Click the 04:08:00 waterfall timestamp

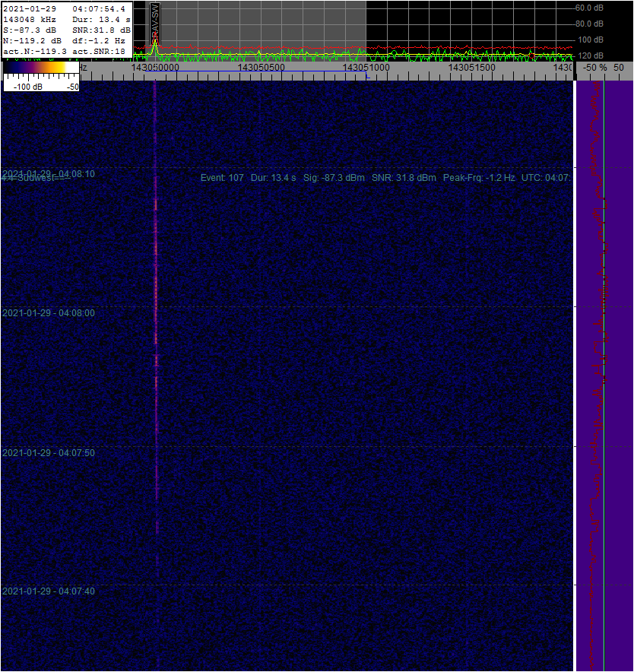(x=49, y=313)
